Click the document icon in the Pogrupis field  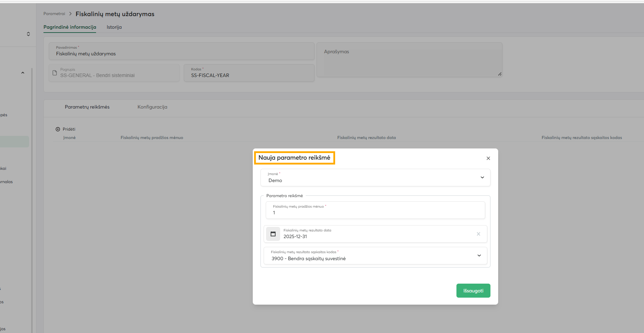coord(55,73)
